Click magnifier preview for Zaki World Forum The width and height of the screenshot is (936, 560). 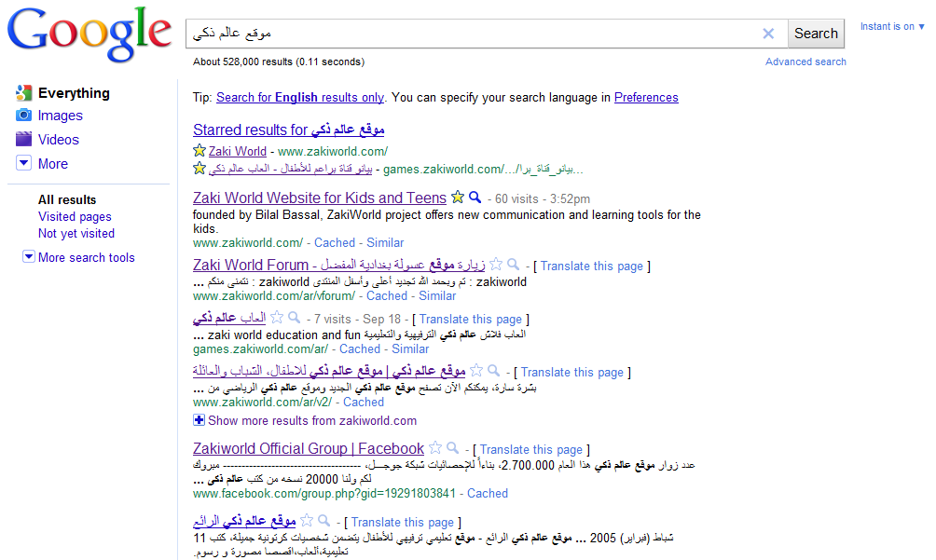(514, 265)
